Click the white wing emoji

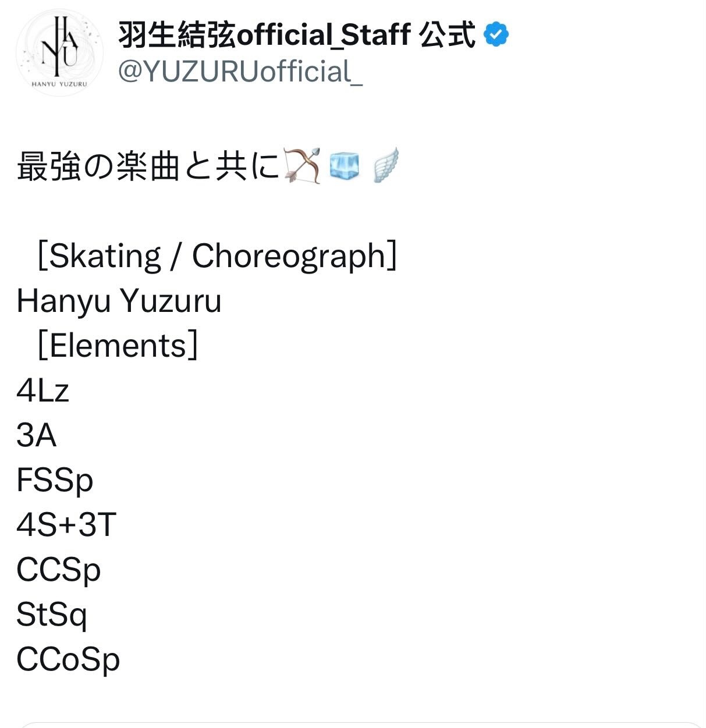point(385,165)
